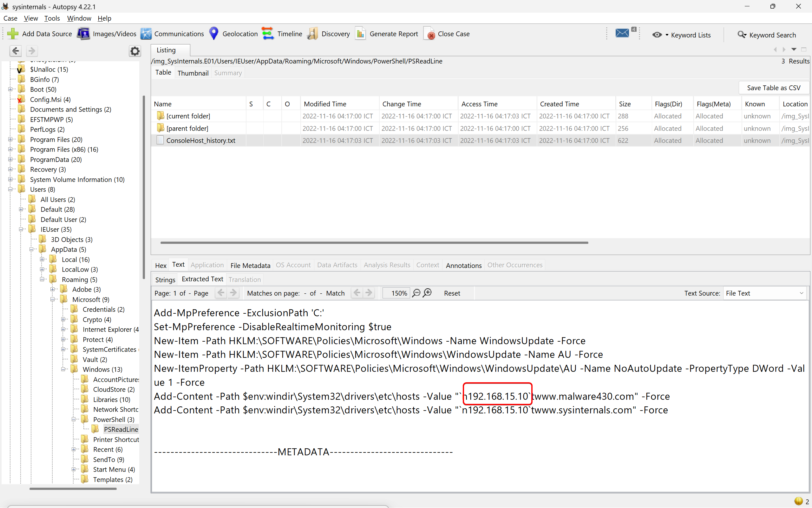Open tree view settings gear

[x=135, y=51]
